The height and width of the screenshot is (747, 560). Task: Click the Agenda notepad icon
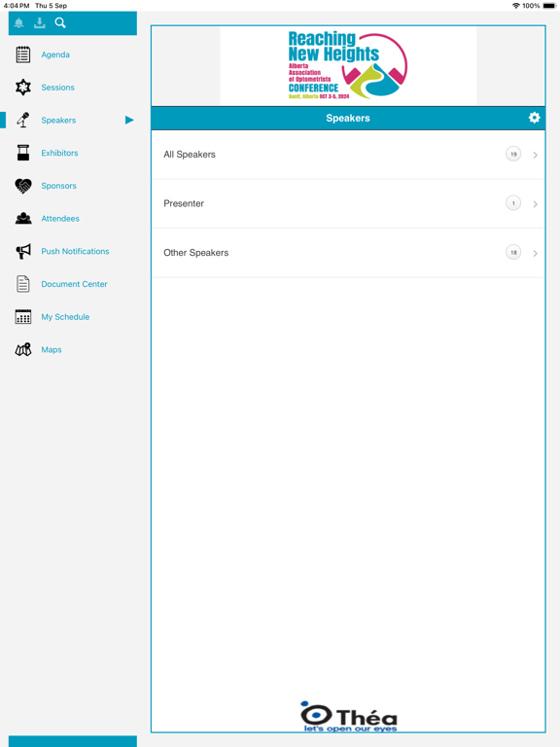pos(23,54)
